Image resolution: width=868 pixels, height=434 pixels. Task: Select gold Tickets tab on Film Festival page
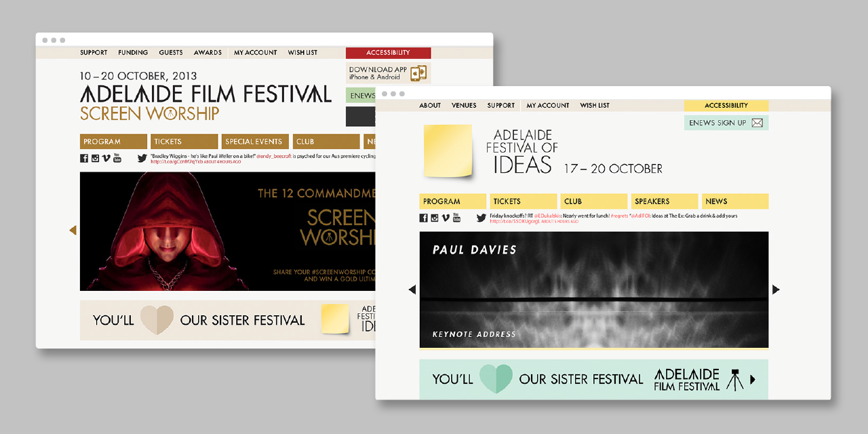(184, 142)
